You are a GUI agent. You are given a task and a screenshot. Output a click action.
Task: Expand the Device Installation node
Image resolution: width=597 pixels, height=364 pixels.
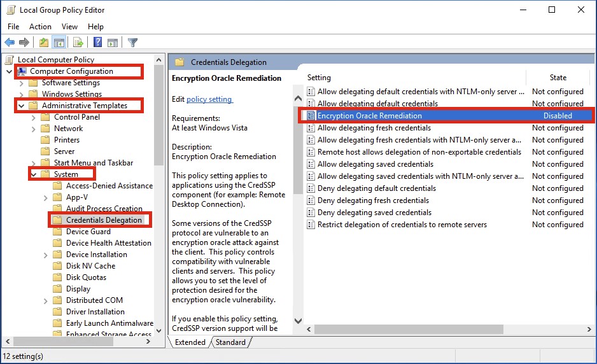pyautogui.click(x=46, y=255)
